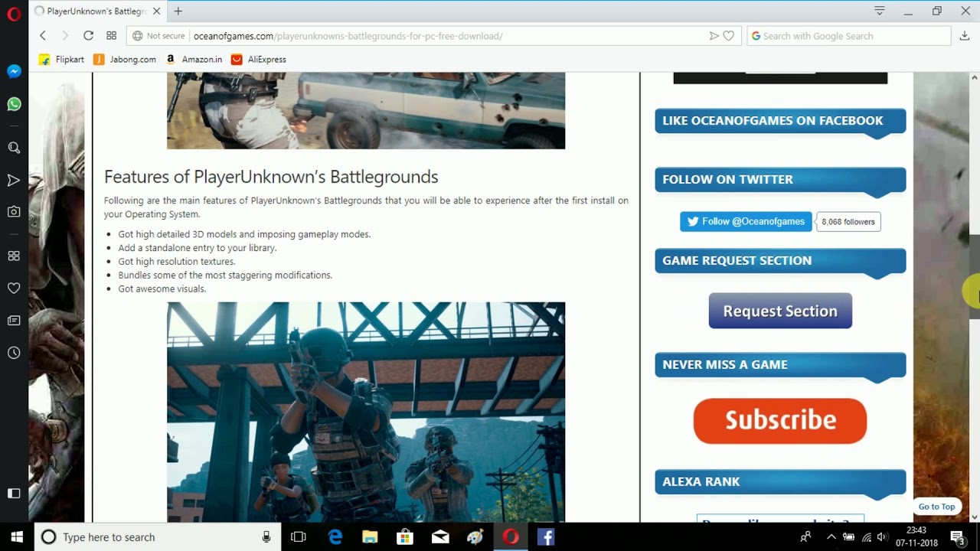Send page to My Flow from address bar
Viewport: 980px width, 551px height.
coord(714,36)
